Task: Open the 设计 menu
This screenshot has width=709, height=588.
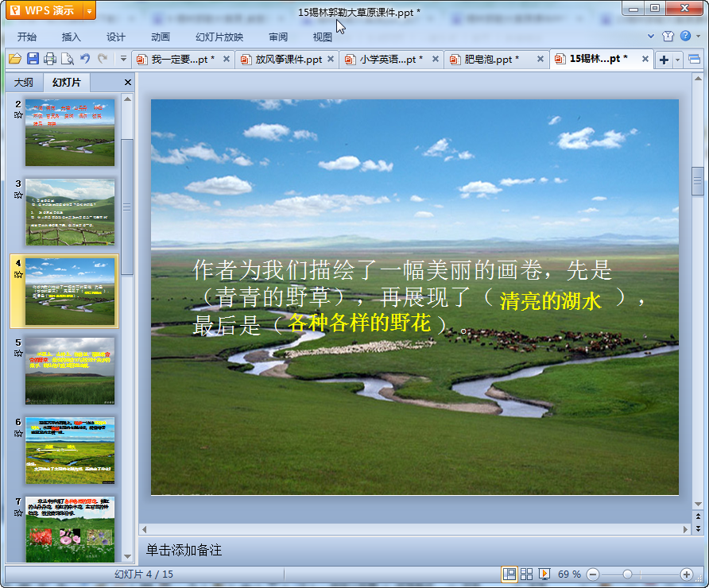Action: 116,37
